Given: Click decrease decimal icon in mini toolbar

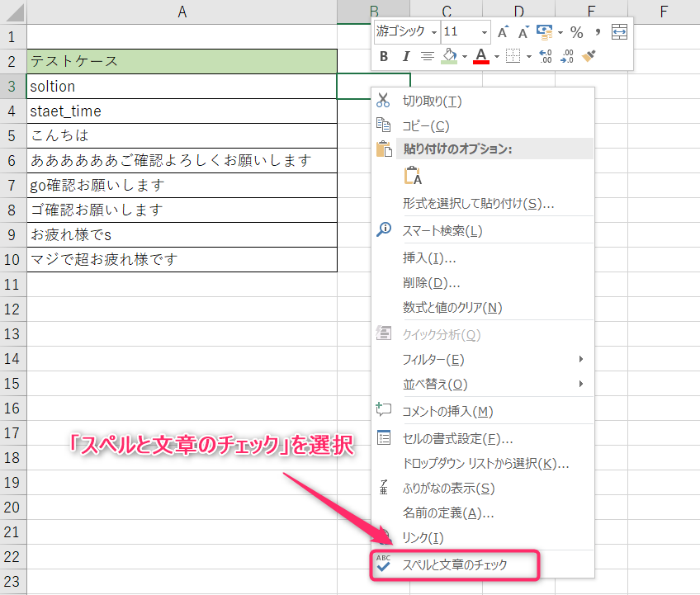Looking at the screenshot, I should pos(566,56).
